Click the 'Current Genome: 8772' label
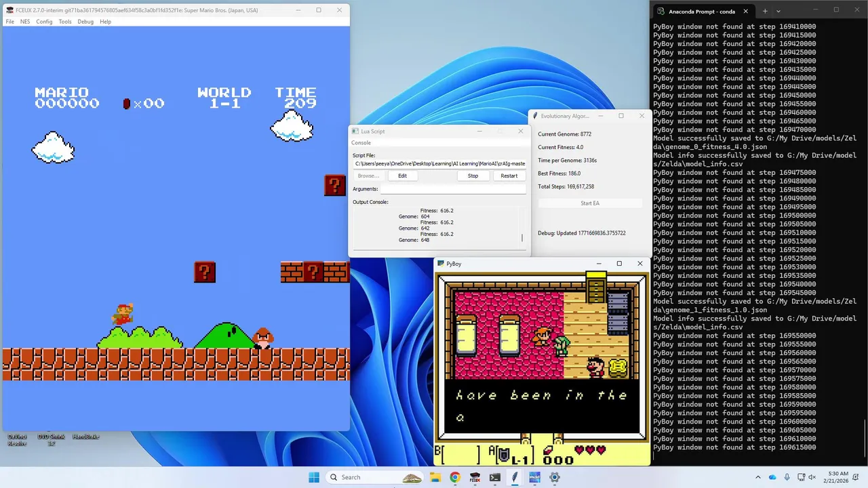The height and width of the screenshot is (488, 868). coord(564,134)
